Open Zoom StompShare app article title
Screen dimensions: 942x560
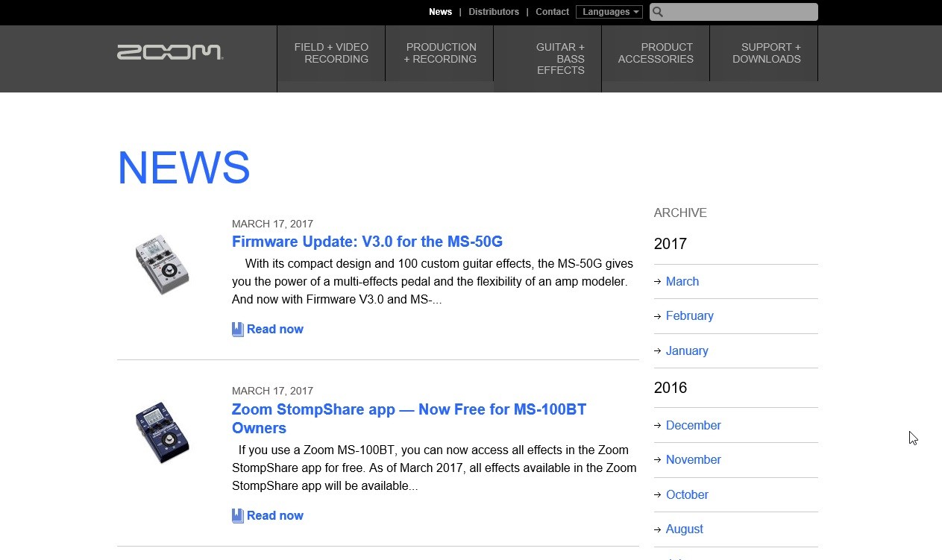[x=409, y=409]
